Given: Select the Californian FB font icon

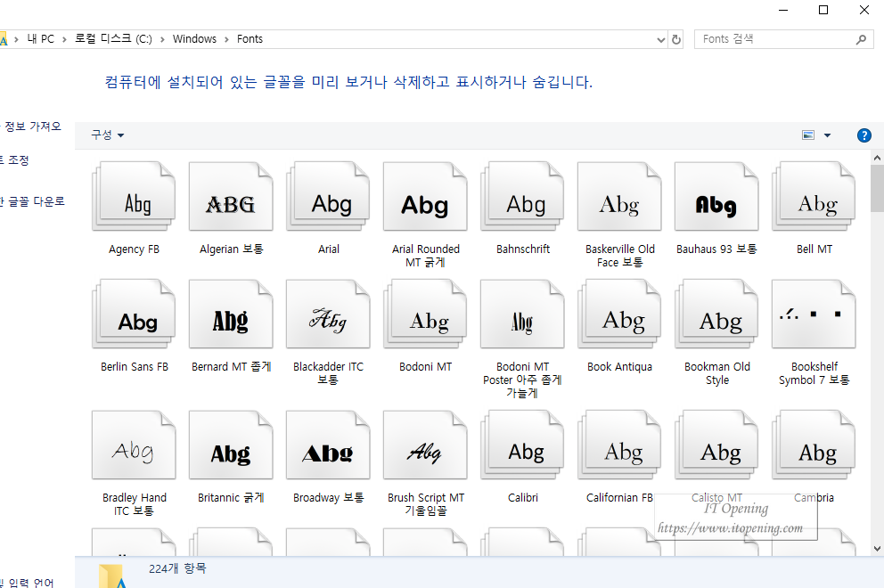Looking at the screenshot, I should click(619, 445).
